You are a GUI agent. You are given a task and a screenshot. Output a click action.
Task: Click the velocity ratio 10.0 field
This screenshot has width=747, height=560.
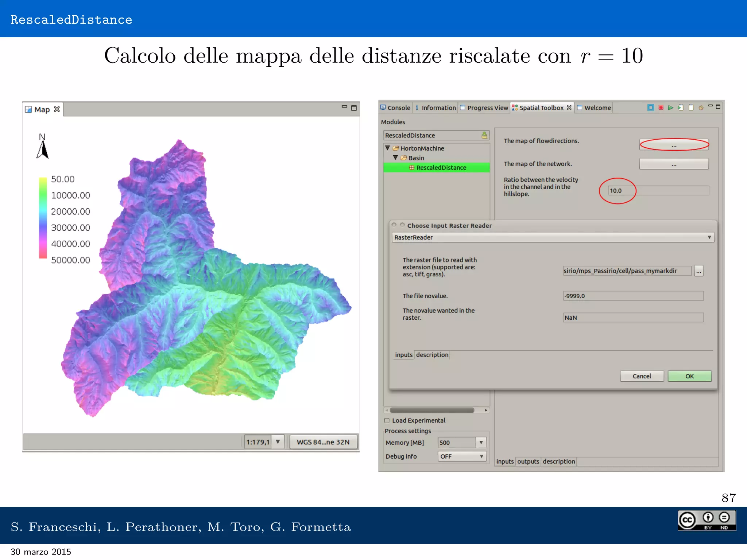pos(659,190)
